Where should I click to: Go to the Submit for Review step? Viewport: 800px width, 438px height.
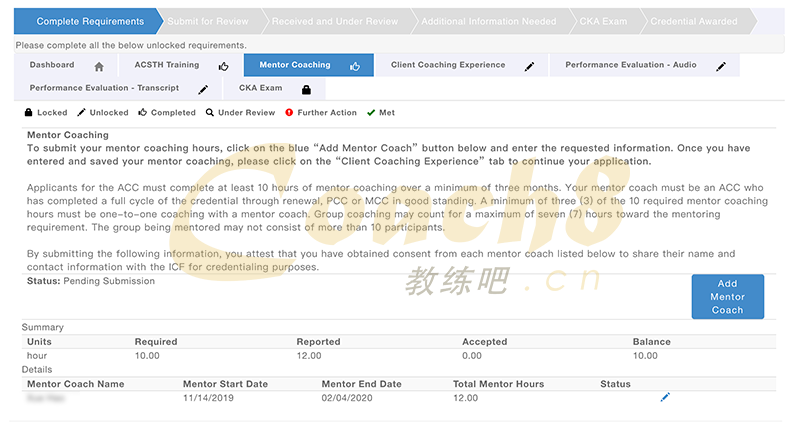pos(209,21)
